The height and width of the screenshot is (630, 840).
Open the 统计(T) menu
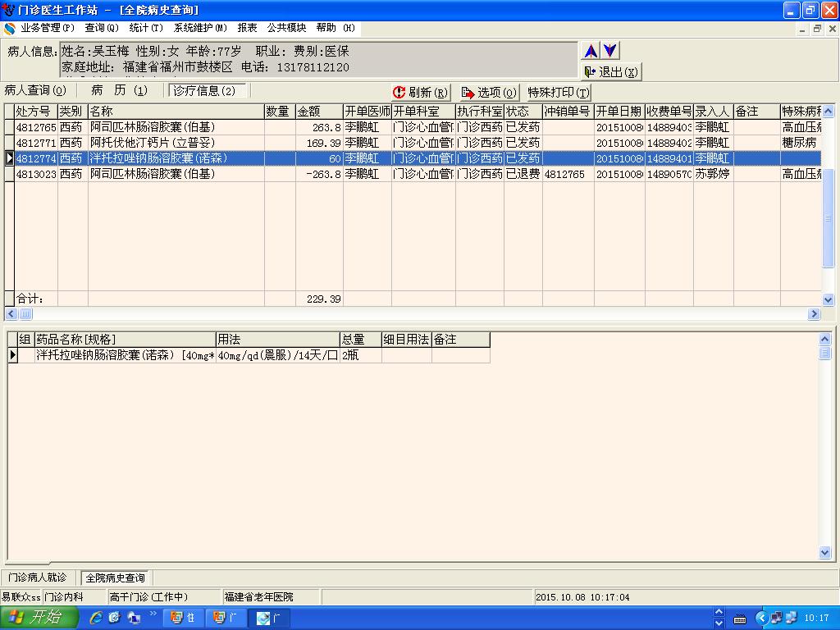[146, 28]
